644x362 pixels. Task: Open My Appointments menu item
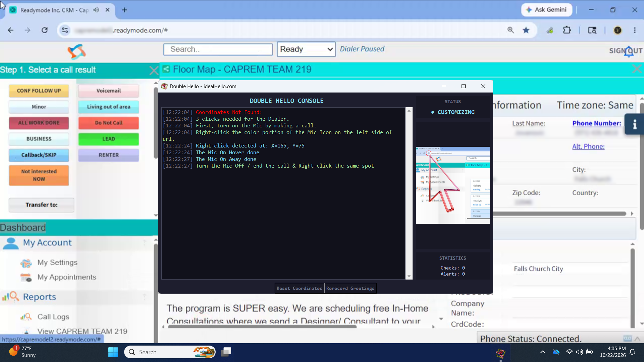pyautogui.click(x=67, y=277)
